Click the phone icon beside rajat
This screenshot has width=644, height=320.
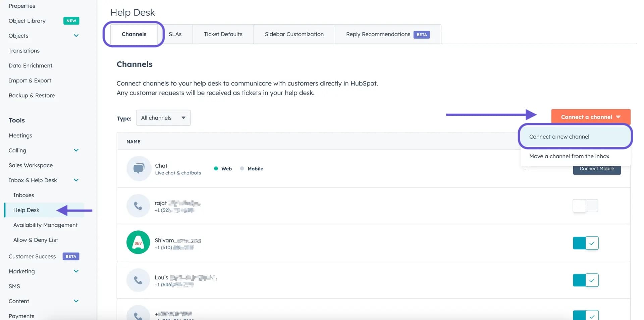138,206
